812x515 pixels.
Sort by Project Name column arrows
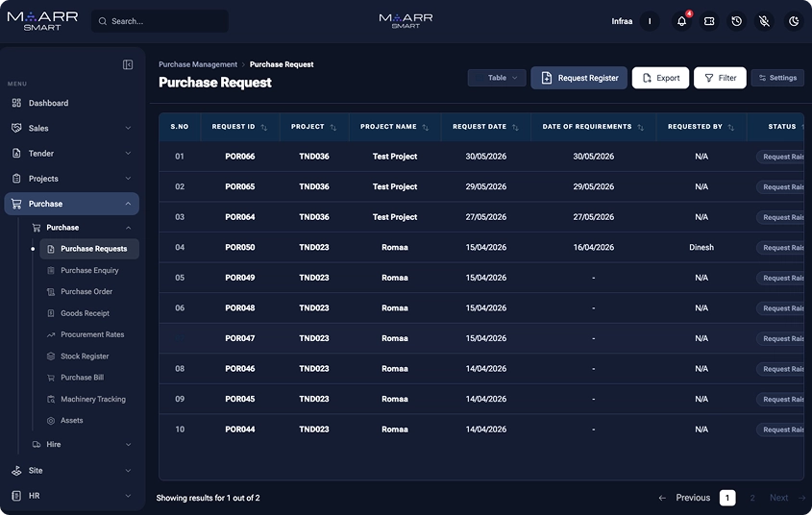tap(425, 128)
